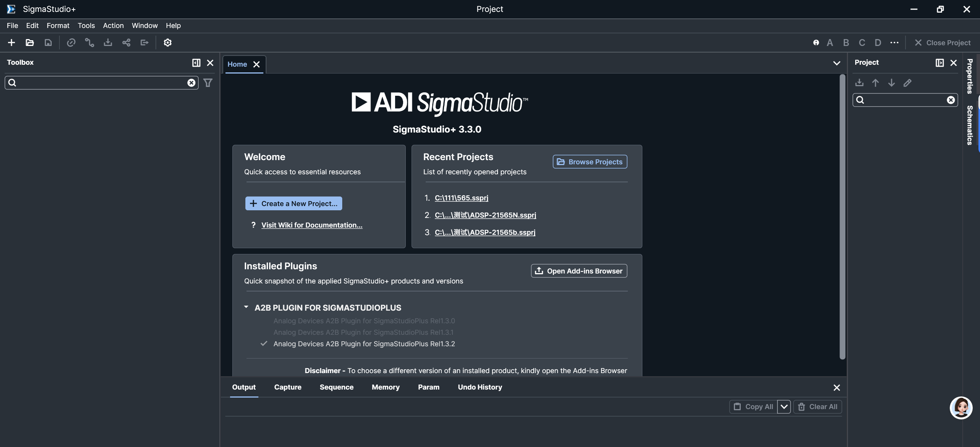Open the Edit menu
The height and width of the screenshot is (447, 980).
pos(32,26)
